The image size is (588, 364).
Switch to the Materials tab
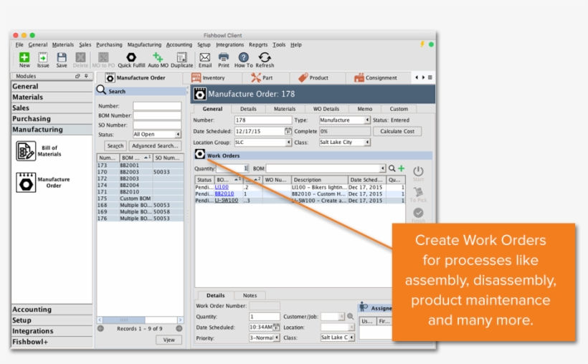(284, 109)
